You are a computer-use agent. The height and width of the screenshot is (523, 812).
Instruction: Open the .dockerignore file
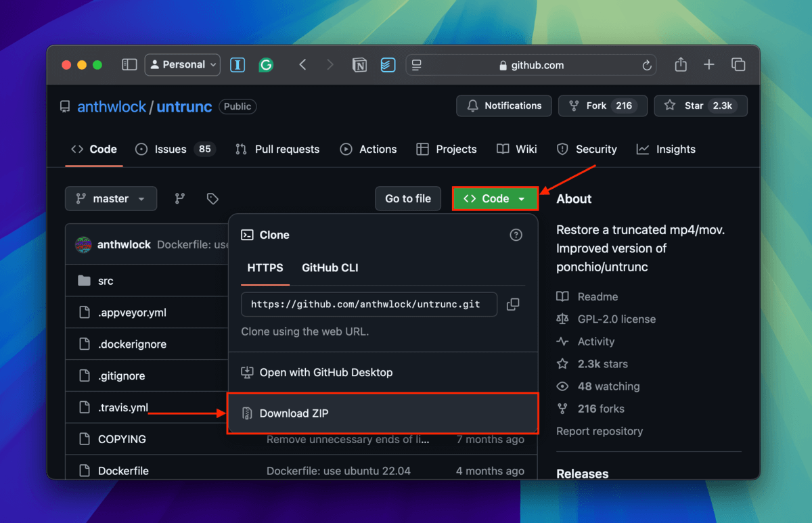coord(132,344)
